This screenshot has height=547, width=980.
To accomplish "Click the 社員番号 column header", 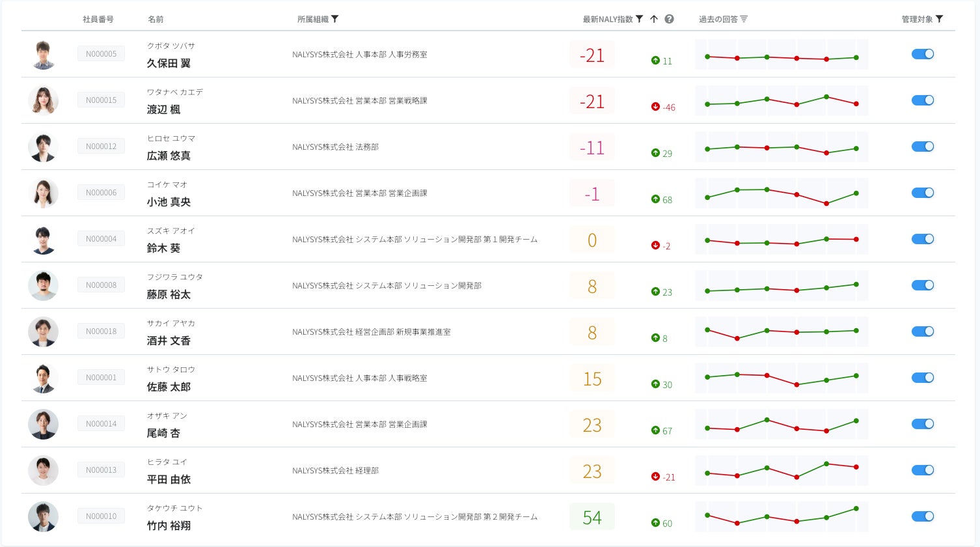I will pyautogui.click(x=98, y=20).
